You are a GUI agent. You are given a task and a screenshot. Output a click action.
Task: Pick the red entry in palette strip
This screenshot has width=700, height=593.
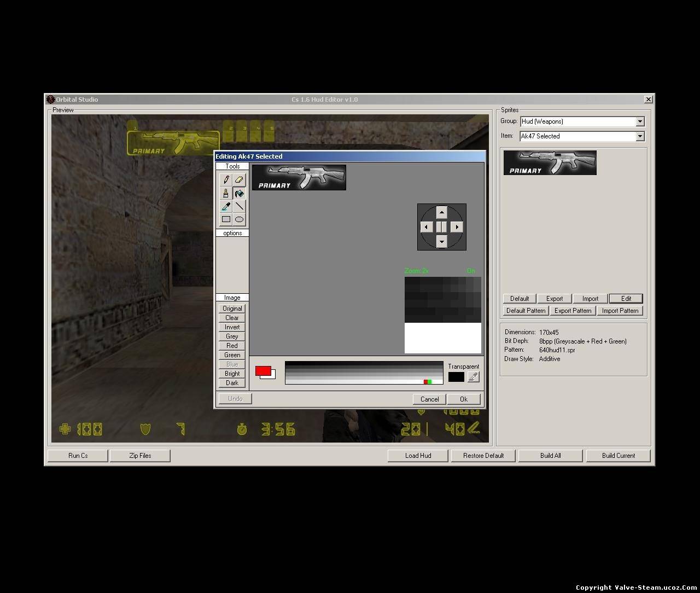point(425,382)
